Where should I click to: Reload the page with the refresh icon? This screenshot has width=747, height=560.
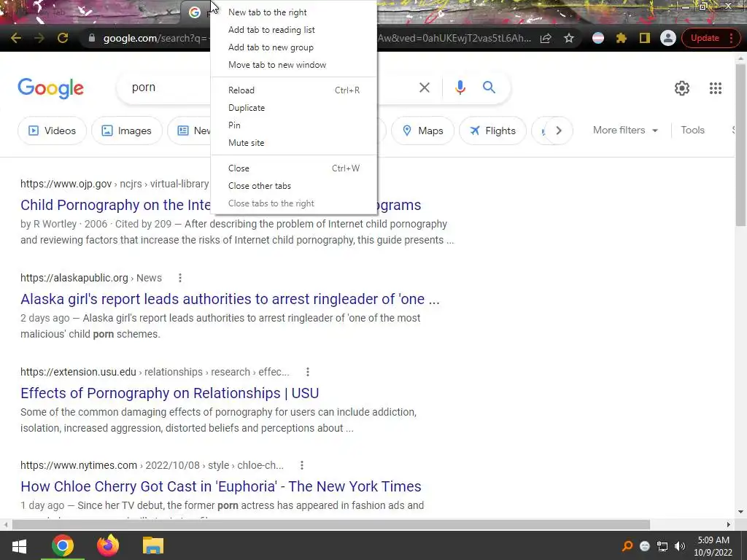[x=63, y=38]
